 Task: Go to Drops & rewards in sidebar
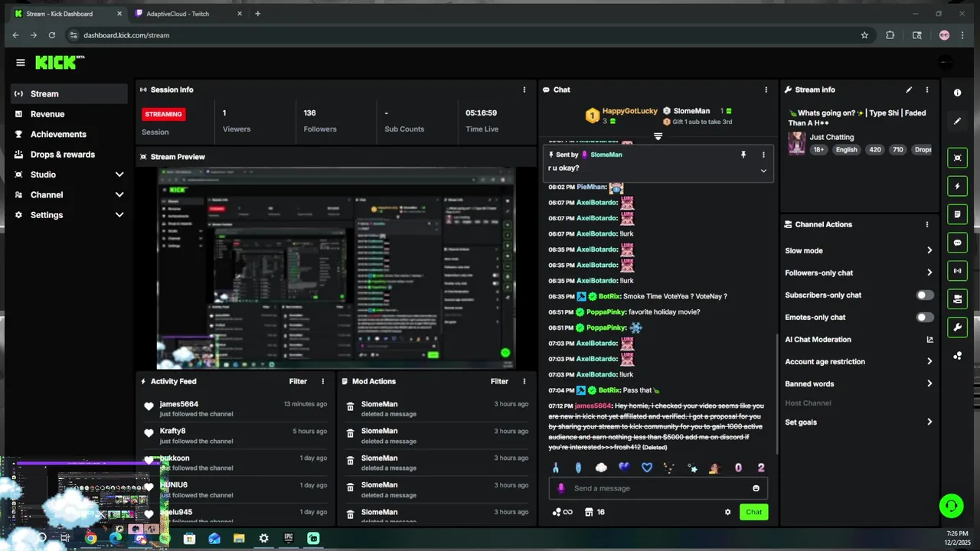(x=69, y=155)
